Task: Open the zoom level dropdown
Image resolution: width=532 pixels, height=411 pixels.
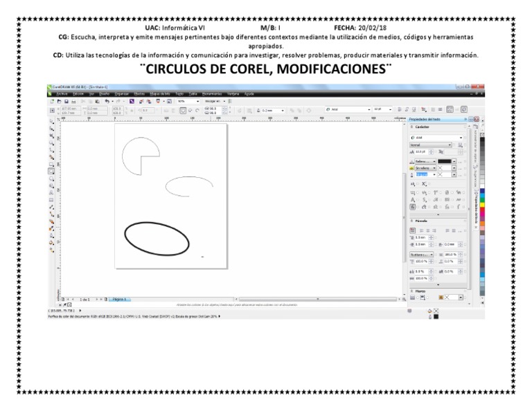Action: pos(198,101)
